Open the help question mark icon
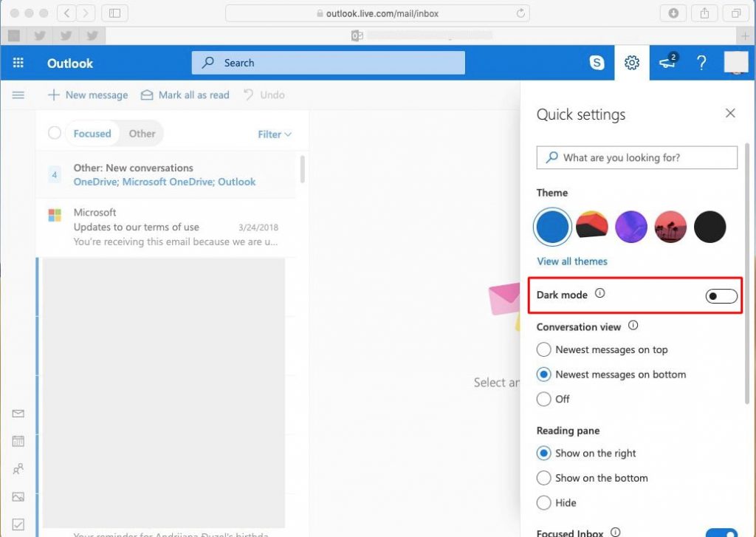Viewport: 756px width, 537px height. click(701, 63)
